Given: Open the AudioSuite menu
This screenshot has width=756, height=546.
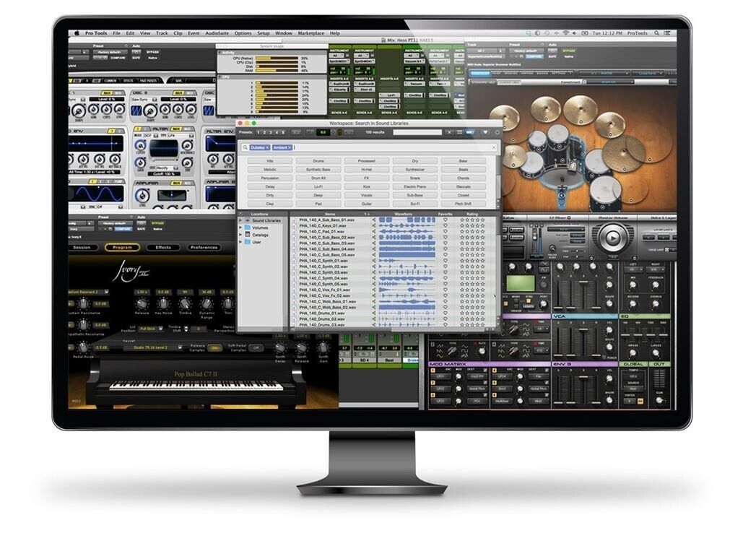Looking at the screenshot, I should click(216, 33).
